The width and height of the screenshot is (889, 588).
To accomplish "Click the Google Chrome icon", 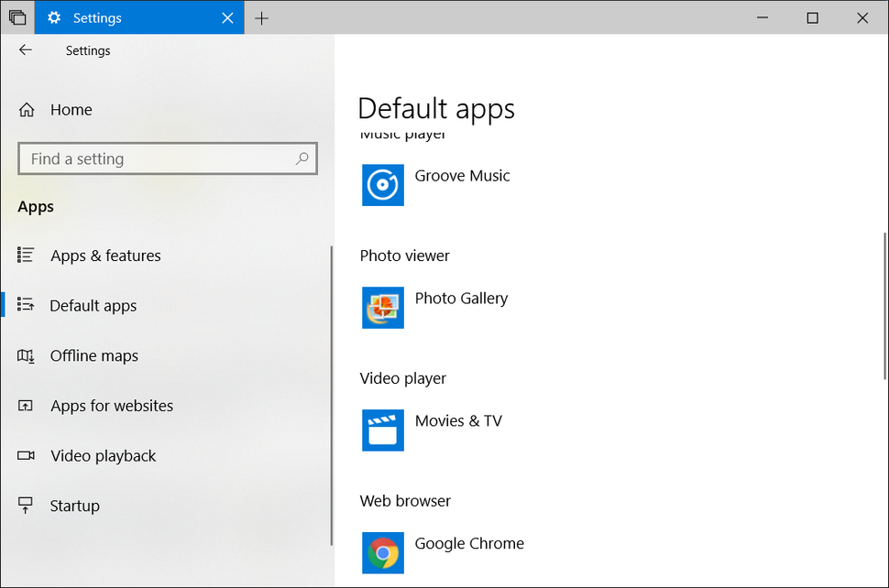I will coord(382,553).
